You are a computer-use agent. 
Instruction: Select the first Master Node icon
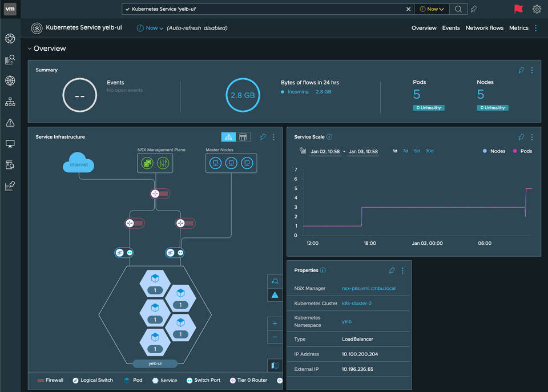[216, 163]
